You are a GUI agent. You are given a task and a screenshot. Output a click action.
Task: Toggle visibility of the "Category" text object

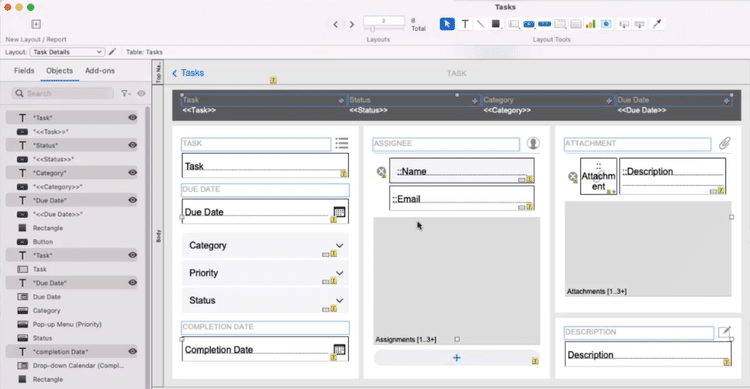[x=132, y=173]
